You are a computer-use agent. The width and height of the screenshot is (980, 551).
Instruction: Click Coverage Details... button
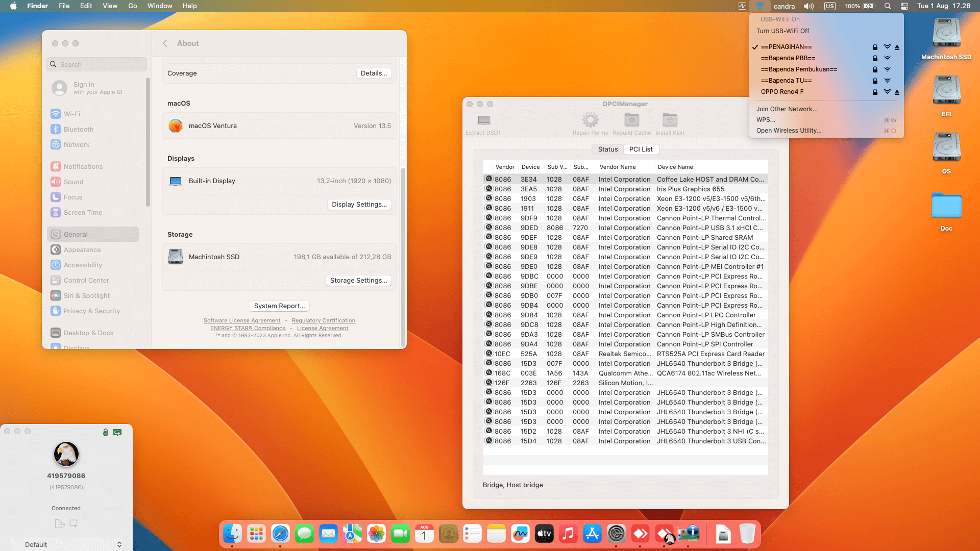click(x=374, y=73)
